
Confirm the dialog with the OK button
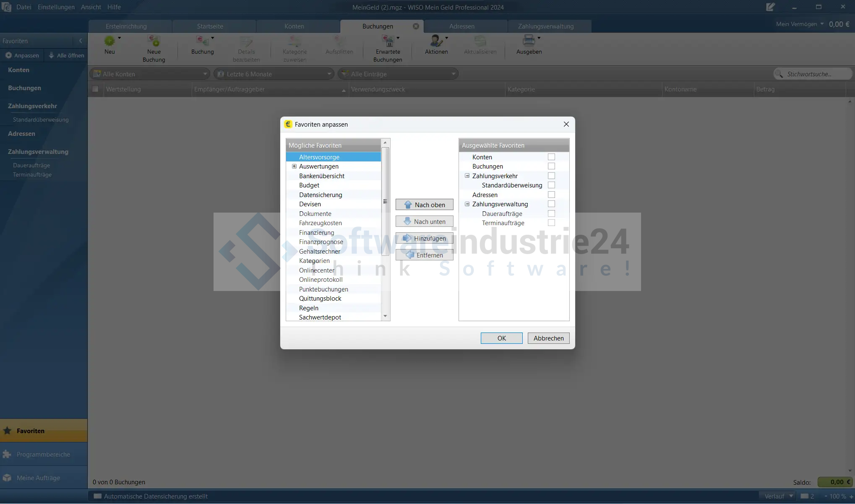501,338
